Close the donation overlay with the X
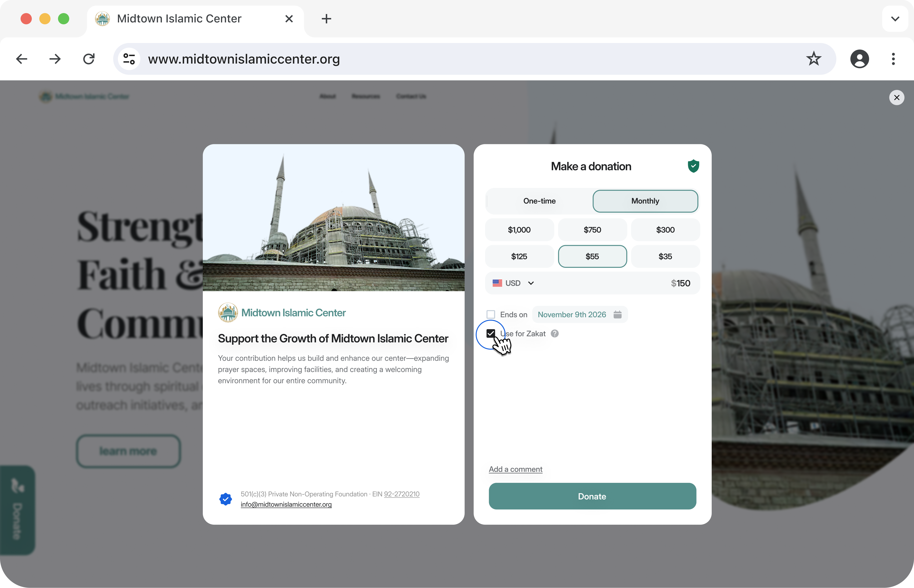The height and width of the screenshot is (588, 914). coord(896,97)
